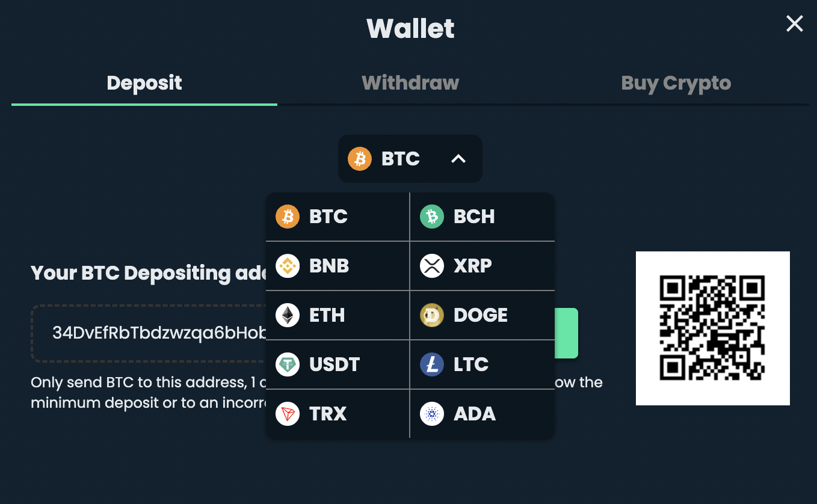Select the Deposit tab
Viewport: 817px width, 504px height.
coord(144,83)
